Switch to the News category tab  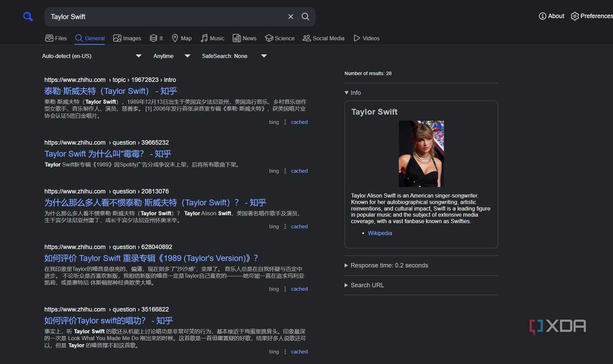tap(244, 38)
